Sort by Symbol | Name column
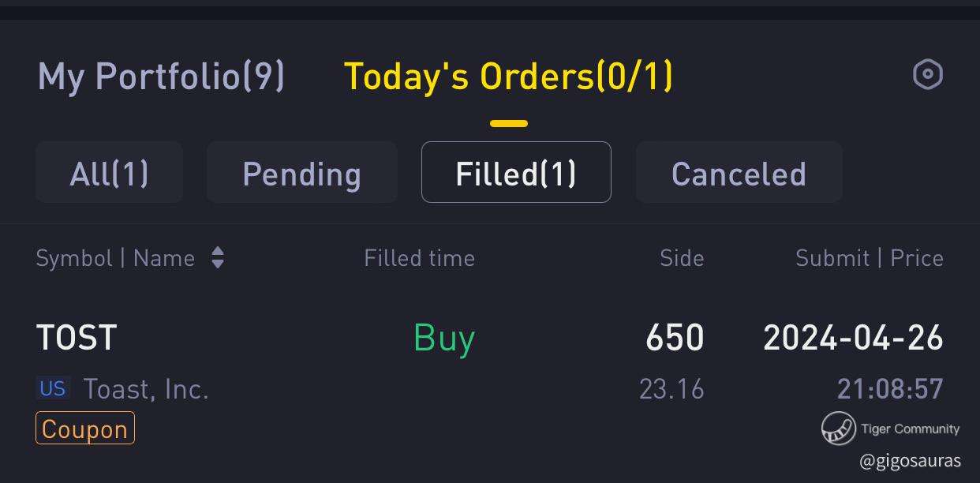980x483 pixels. pos(115,258)
